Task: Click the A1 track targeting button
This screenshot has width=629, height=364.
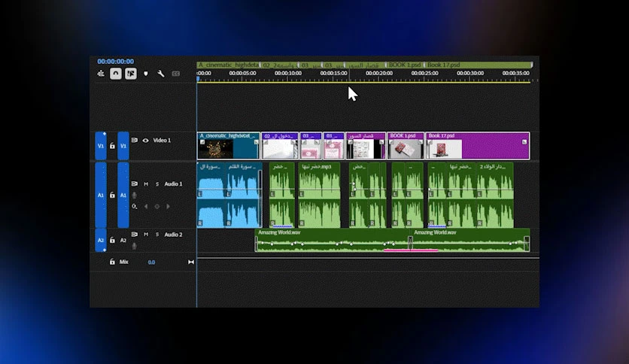Action: [123, 196]
